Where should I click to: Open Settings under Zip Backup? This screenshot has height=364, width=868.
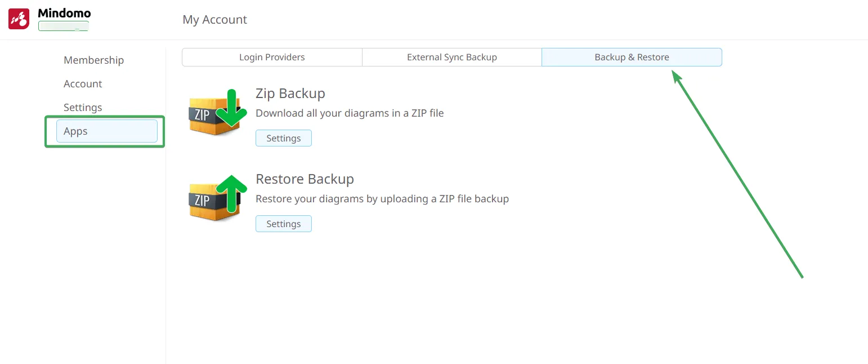click(x=283, y=139)
